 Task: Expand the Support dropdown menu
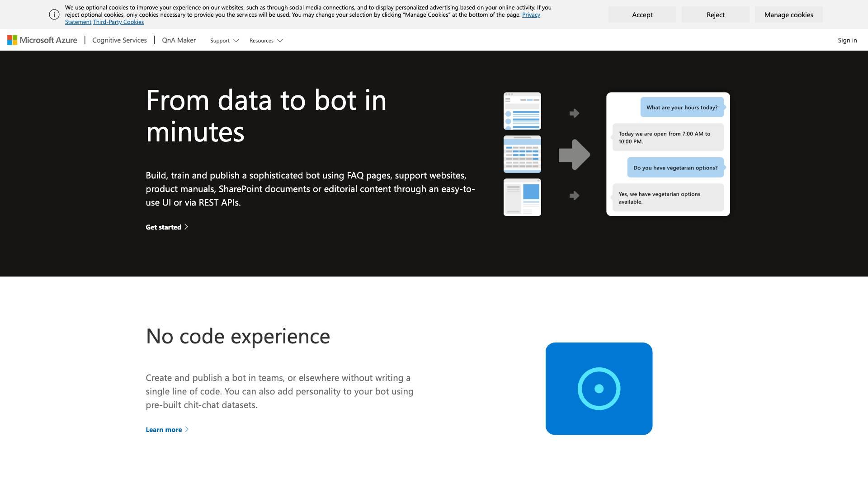click(x=224, y=41)
